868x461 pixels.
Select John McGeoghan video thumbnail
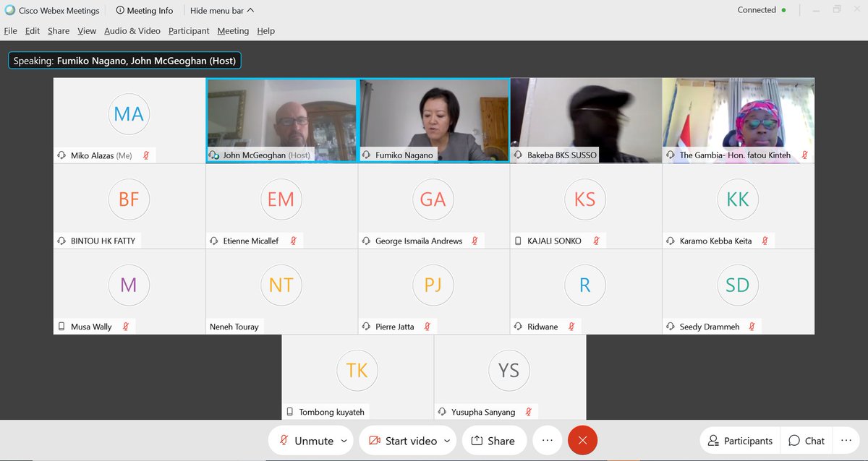click(281, 120)
